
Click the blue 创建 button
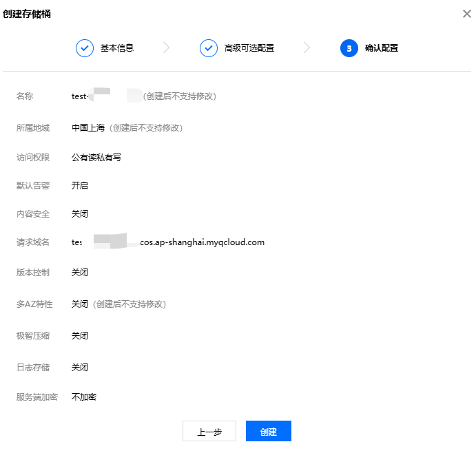click(269, 431)
